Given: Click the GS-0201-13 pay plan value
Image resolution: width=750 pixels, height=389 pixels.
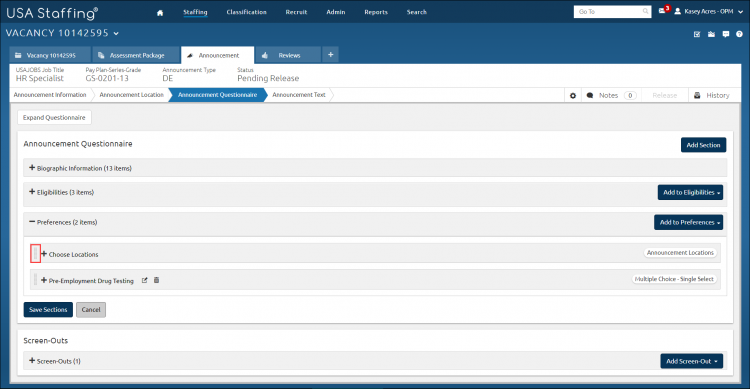Looking at the screenshot, I should point(107,78).
